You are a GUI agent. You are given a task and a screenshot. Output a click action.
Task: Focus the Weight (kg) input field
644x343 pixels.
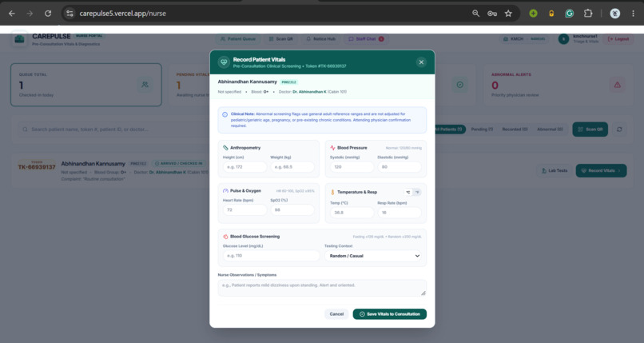click(x=292, y=167)
